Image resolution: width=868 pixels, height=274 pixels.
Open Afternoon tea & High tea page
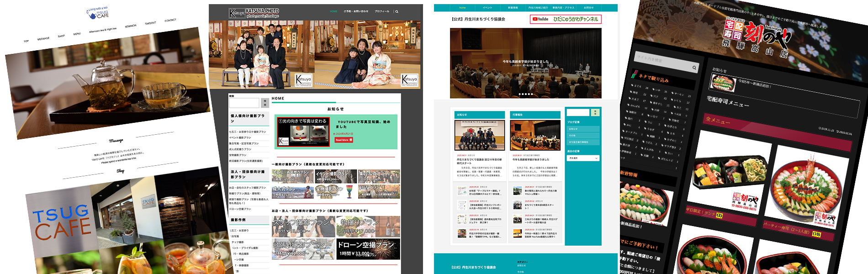click(102, 30)
